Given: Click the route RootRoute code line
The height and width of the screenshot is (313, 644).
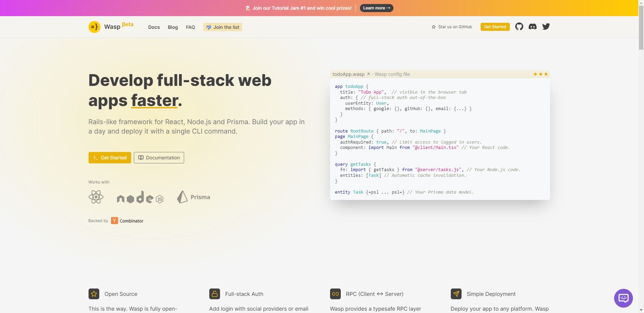Looking at the screenshot, I should [390, 131].
